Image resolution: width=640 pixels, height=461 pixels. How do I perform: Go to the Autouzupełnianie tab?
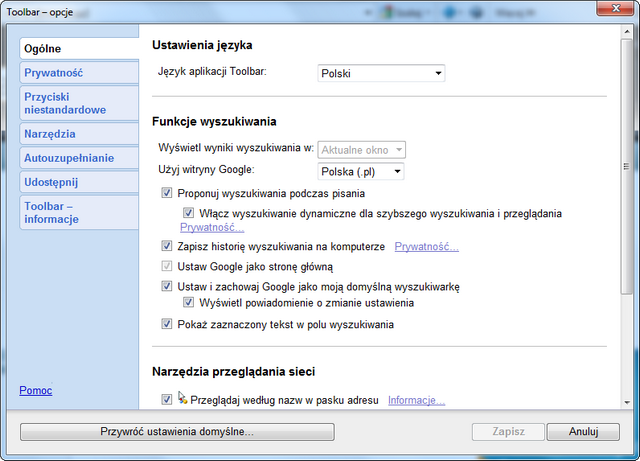click(x=79, y=158)
